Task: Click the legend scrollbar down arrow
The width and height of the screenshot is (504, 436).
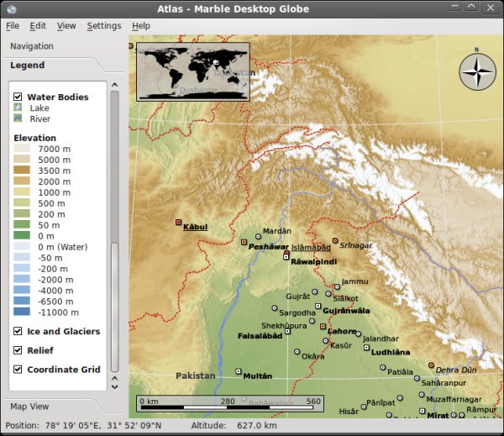Action: pos(115,387)
